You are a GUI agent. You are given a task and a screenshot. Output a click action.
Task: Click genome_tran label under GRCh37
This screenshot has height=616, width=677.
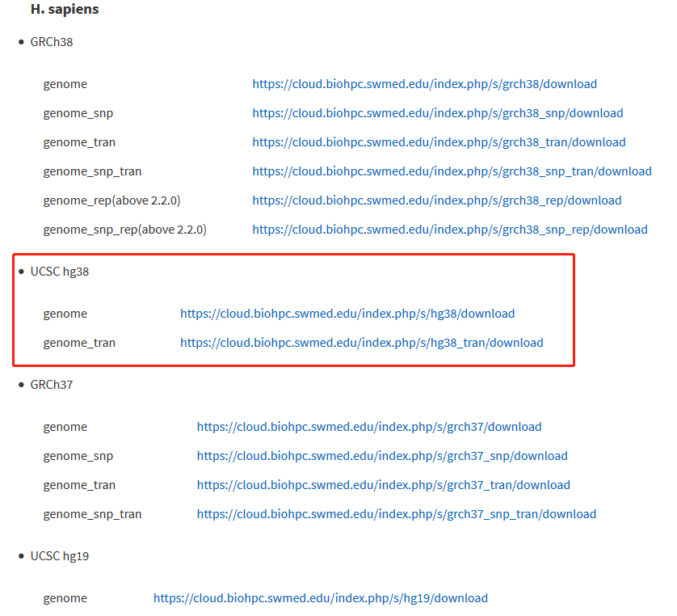point(79,485)
